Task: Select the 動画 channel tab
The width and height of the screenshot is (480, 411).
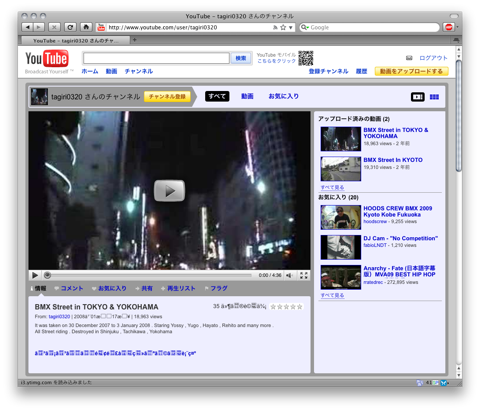Action: 247,96
